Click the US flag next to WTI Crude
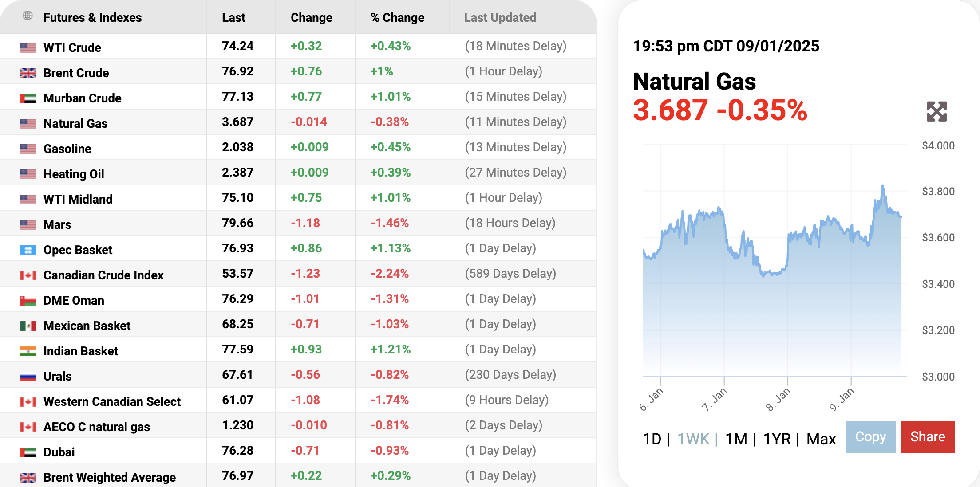The width and height of the screenshot is (980, 487). [x=28, y=47]
